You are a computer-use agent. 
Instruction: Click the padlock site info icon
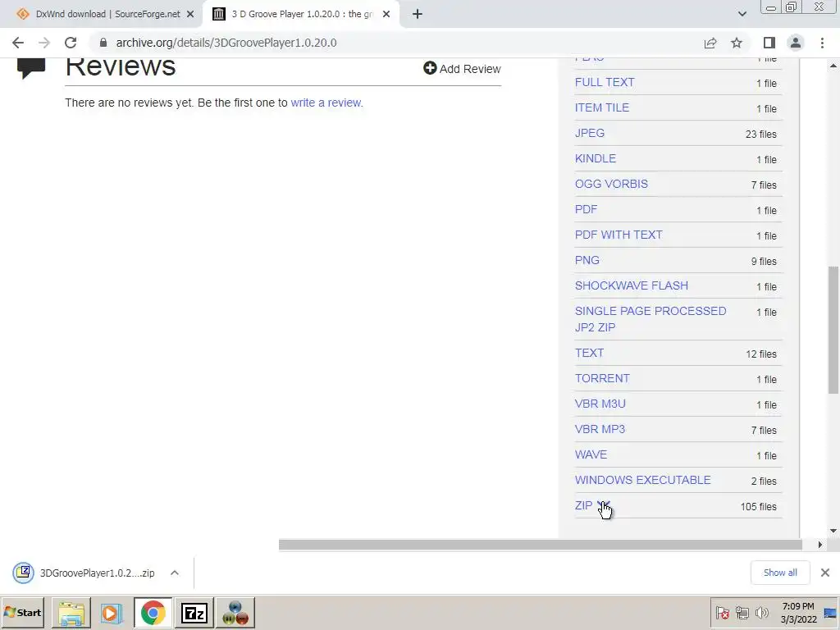(103, 43)
